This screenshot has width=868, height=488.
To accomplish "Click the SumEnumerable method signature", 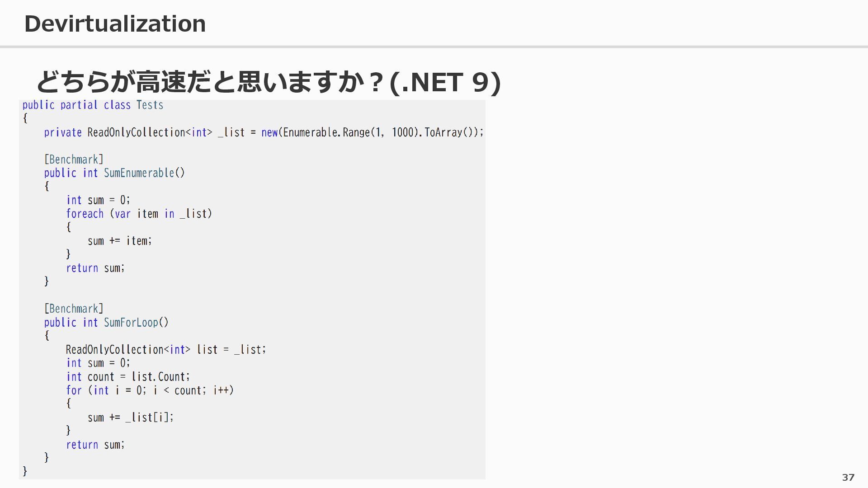I will (x=114, y=173).
